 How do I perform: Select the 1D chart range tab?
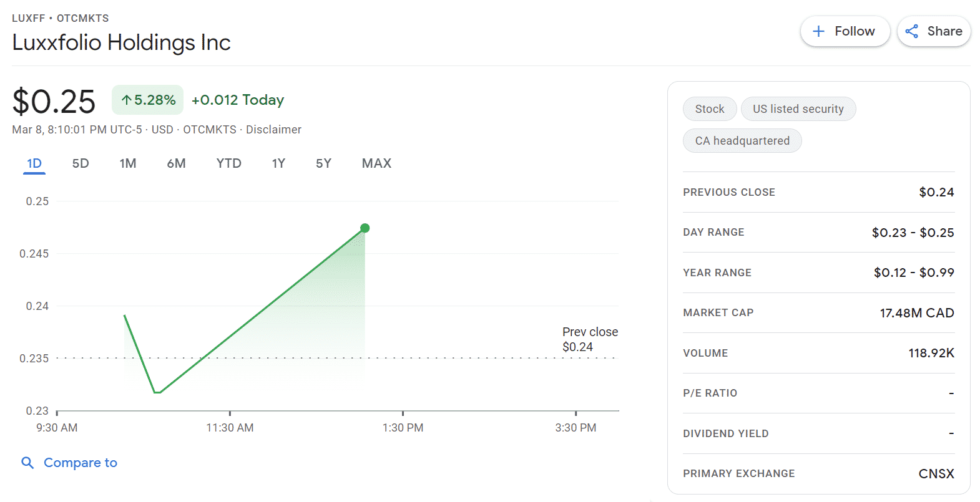coord(34,163)
